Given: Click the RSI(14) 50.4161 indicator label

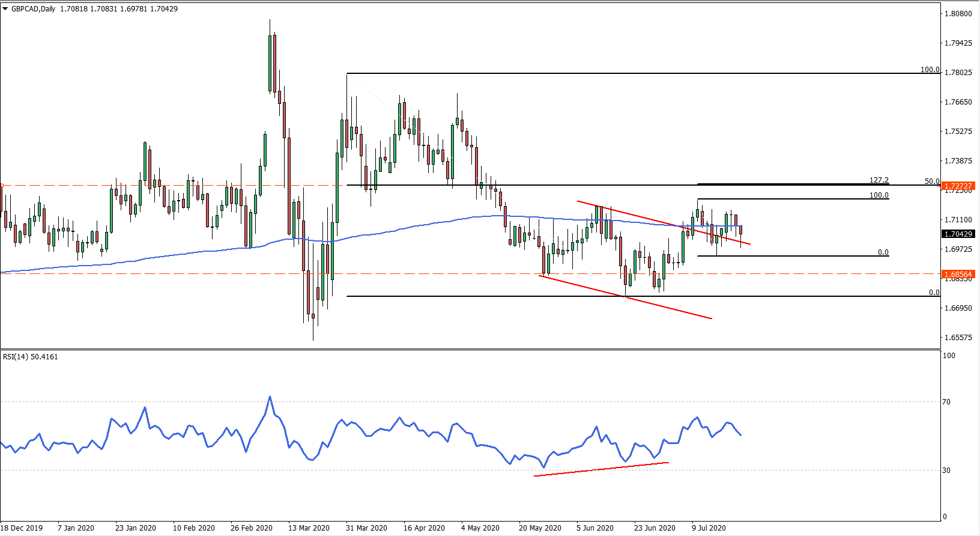Looking at the screenshot, I should click(31, 357).
